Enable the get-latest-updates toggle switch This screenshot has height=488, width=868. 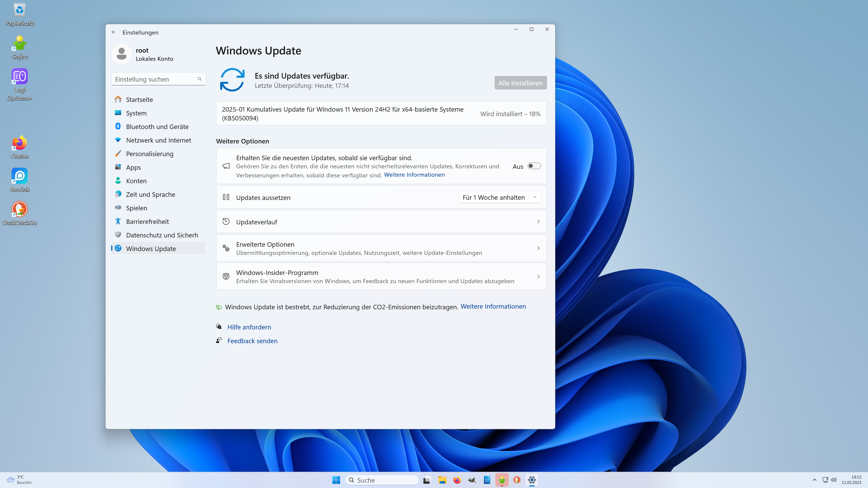pos(534,166)
